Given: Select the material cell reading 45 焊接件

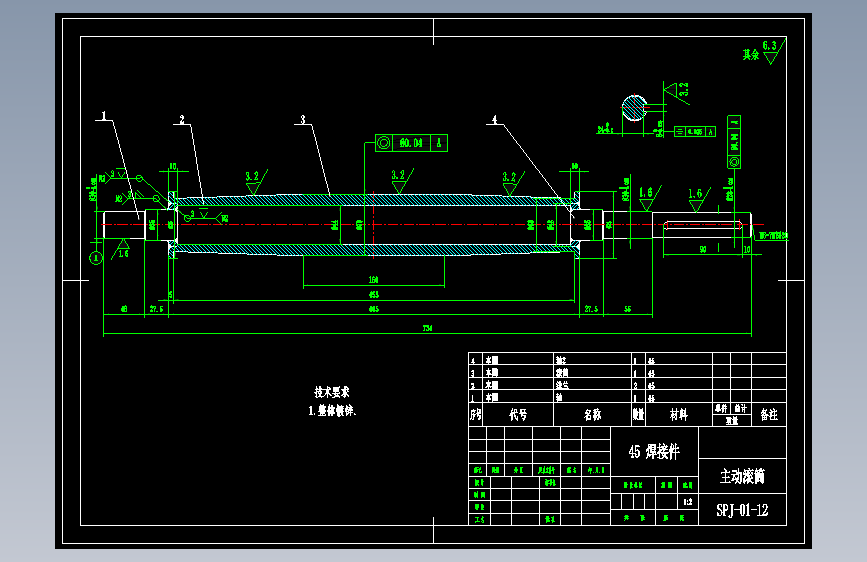Looking at the screenshot, I should tap(654, 451).
